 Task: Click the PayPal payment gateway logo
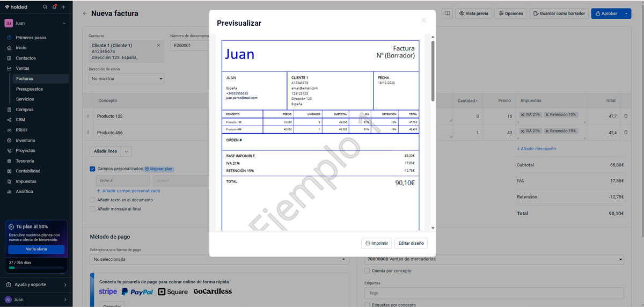137,292
